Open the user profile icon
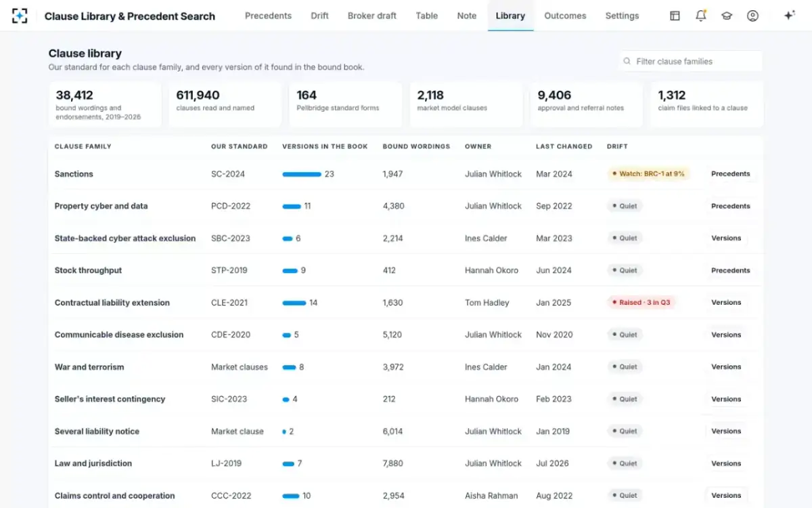Image resolution: width=812 pixels, height=508 pixels. coord(752,16)
